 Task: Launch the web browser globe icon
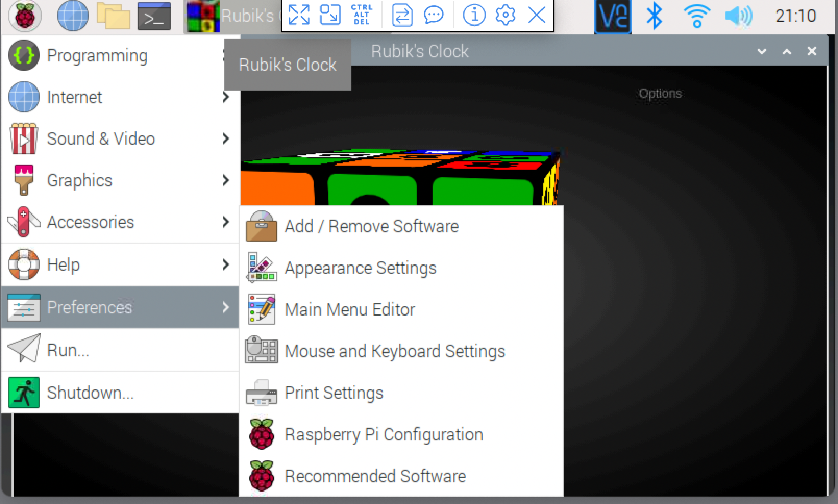click(72, 16)
